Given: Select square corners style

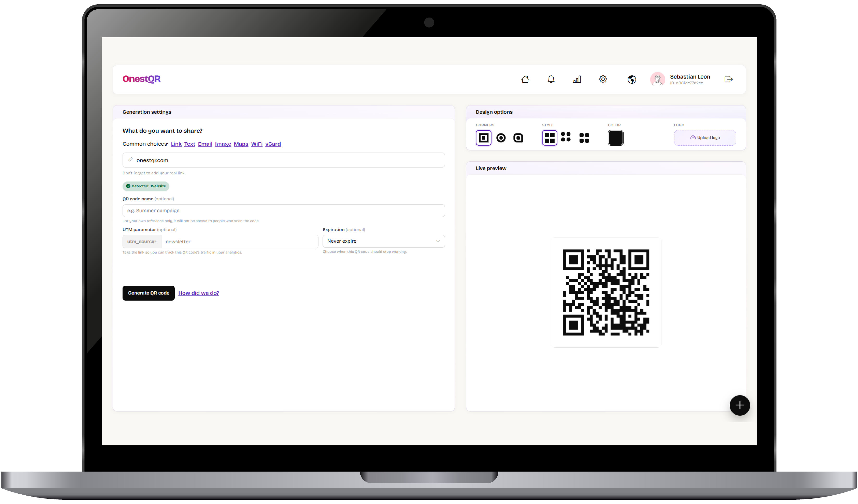Looking at the screenshot, I should click(483, 138).
